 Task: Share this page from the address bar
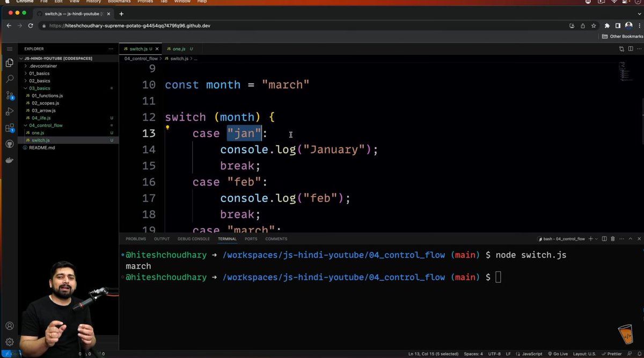pos(583,25)
